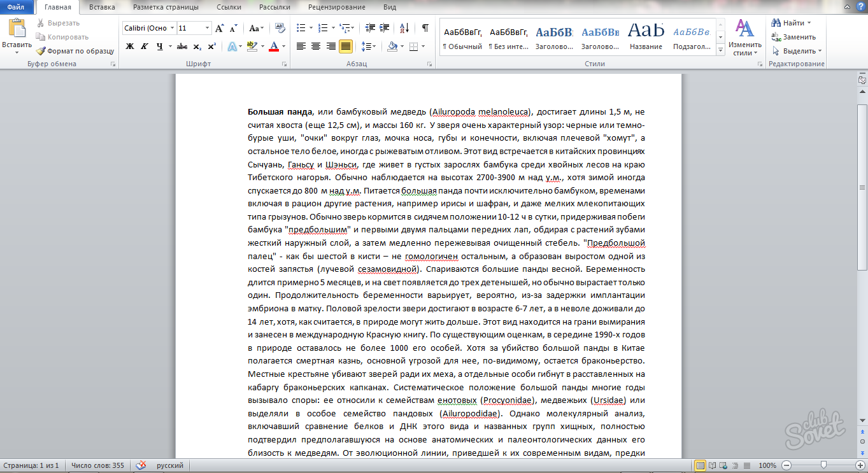
Task: Open the Find (Найти) dropdown arrow
Action: (x=810, y=23)
